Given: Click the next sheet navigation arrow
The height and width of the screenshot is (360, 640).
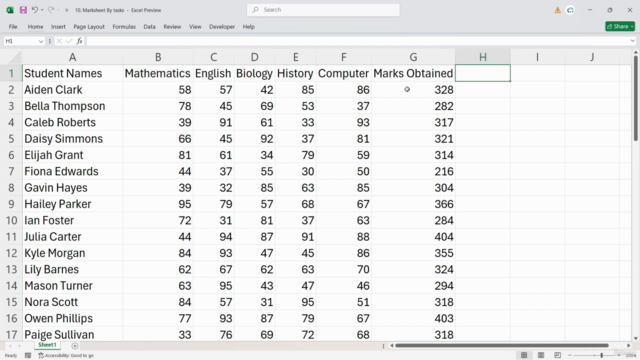Looking at the screenshot, I should click(x=20, y=346).
